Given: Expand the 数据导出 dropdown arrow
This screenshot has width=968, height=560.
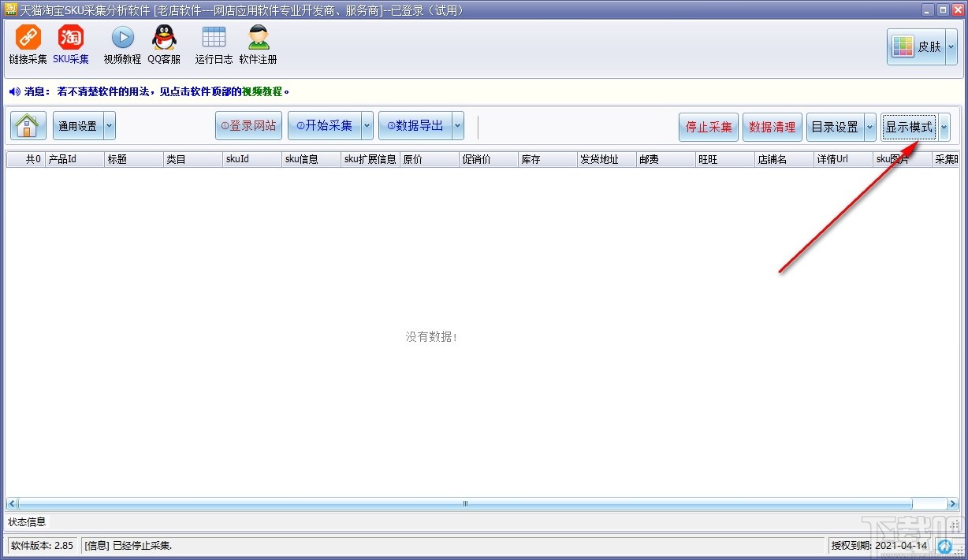Looking at the screenshot, I should (458, 126).
